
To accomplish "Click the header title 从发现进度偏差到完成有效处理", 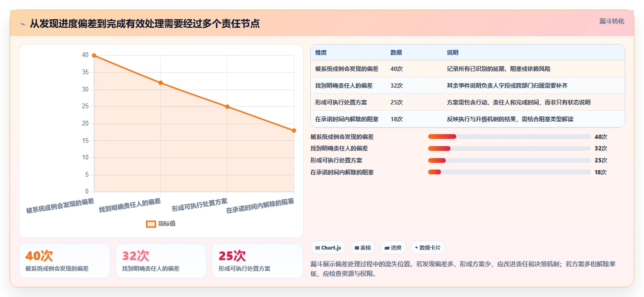I will click(x=145, y=23).
